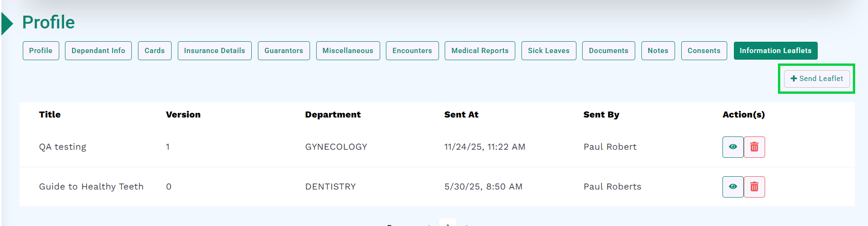Image resolution: width=868 pixels, height=226 pixels.
Task: Open the Documents tab
Action: pyautogui.click(x=608, y=51)
